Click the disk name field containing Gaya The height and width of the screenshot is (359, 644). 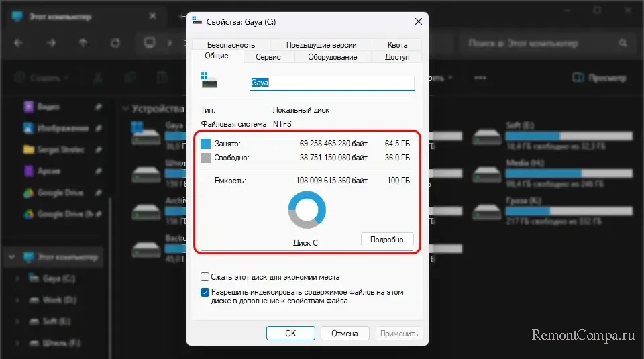click(x=331, y=83)
